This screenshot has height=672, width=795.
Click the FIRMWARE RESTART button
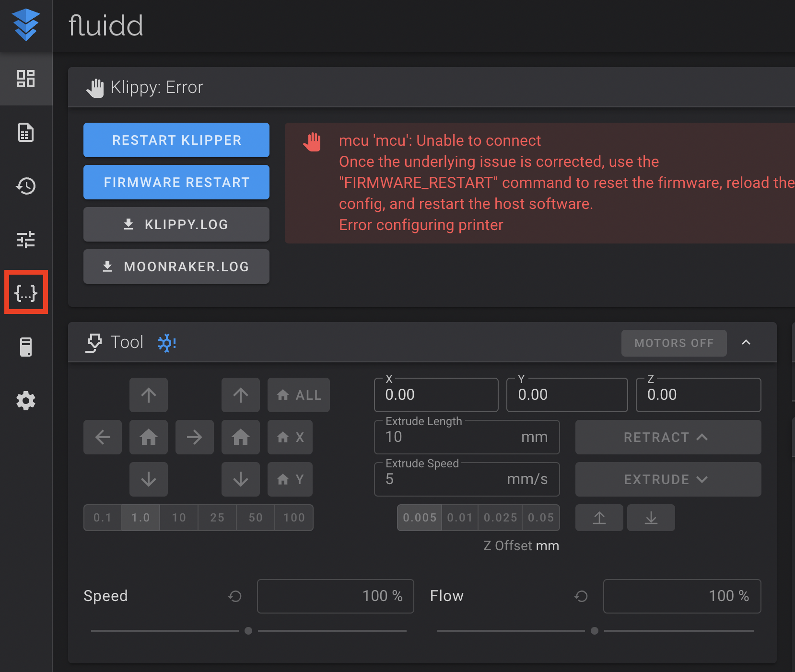(x=176, y=182)
